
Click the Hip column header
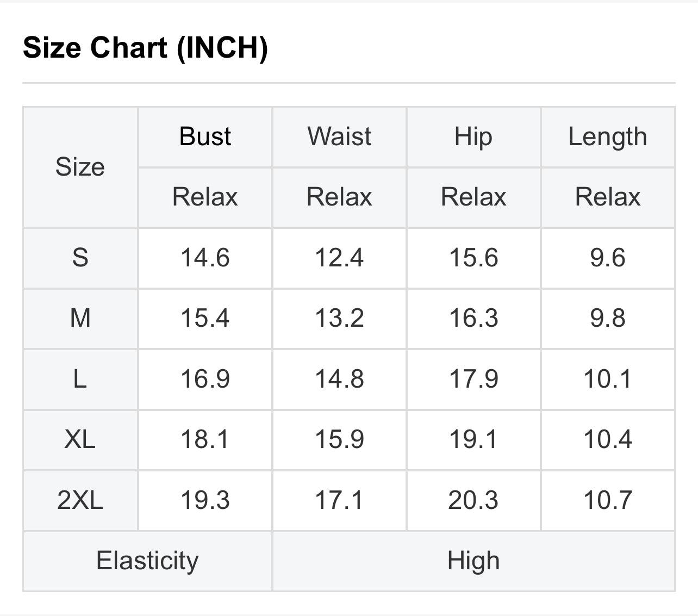tap(473, 136)
